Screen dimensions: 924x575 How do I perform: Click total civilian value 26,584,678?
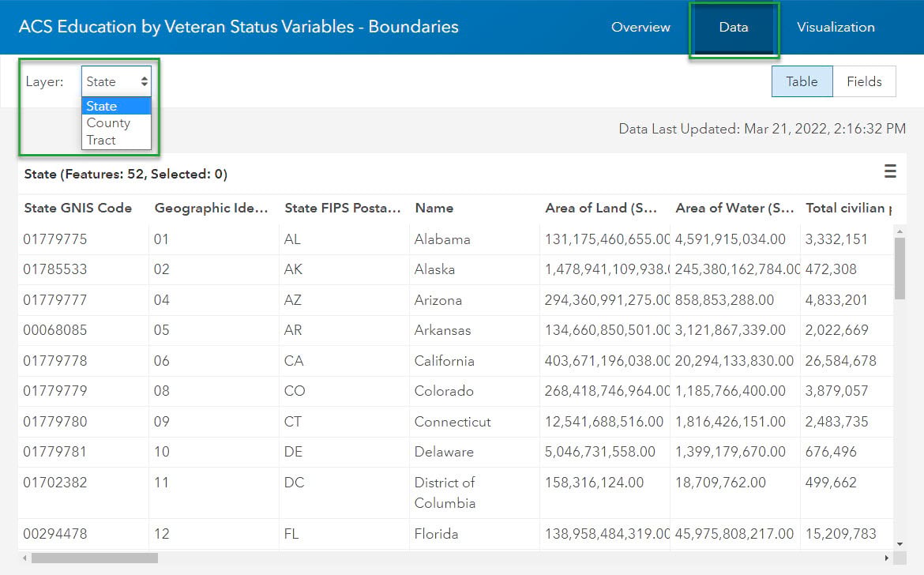(841, 360)
